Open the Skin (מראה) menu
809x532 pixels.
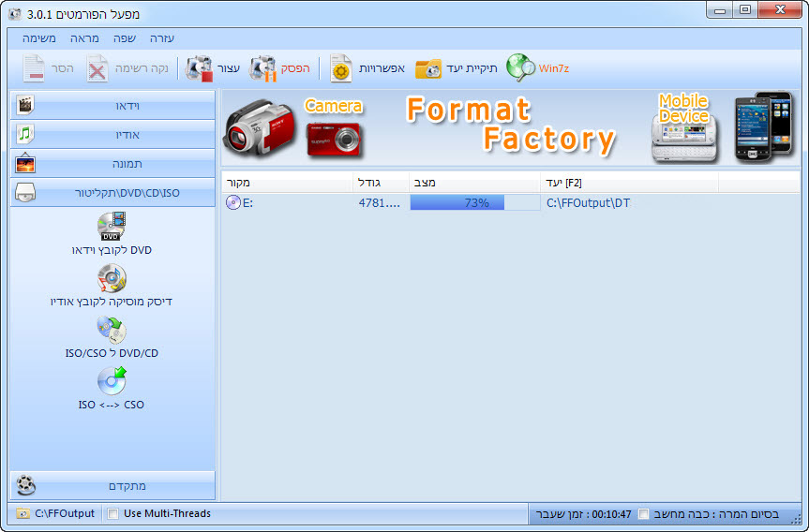point(84,38)
